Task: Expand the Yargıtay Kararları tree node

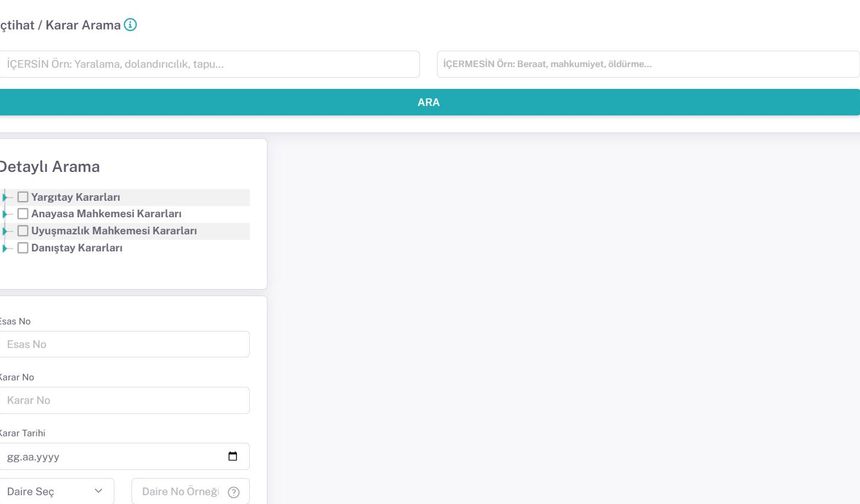Action: point(5,197)
